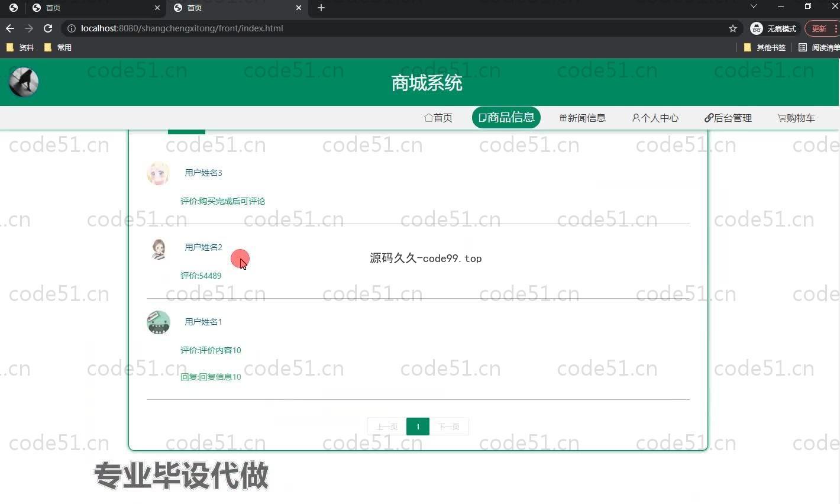Switch to the first 首页 browser tab
Image resolution: width=840 pixels, height=504 pixels.
click(x=95, y=8)
